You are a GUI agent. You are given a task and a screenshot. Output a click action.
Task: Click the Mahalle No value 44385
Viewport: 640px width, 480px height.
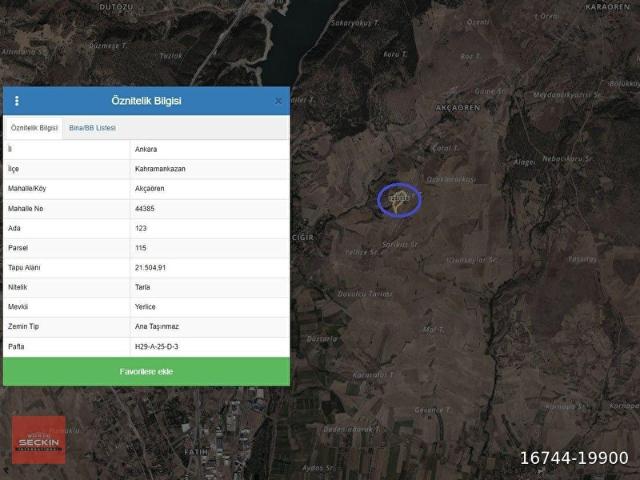coord(145,208)
